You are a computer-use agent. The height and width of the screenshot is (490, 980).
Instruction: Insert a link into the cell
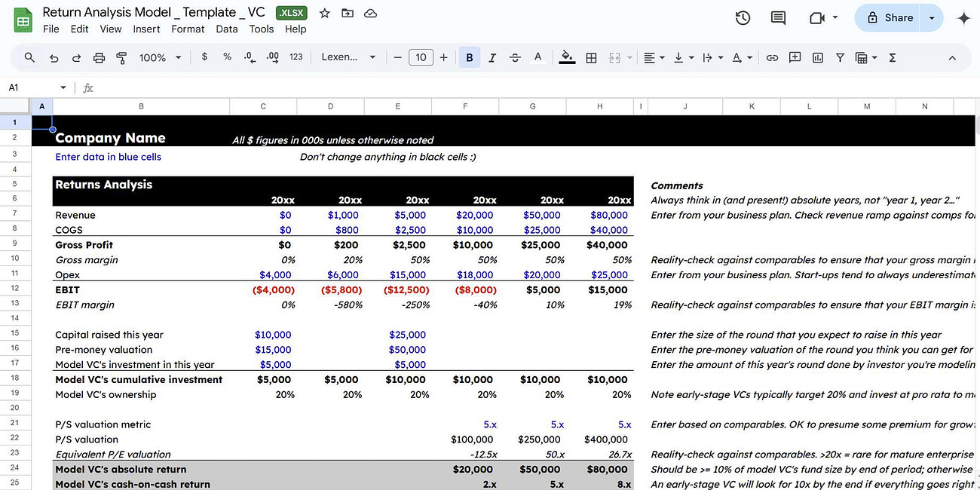coord(771,57)
